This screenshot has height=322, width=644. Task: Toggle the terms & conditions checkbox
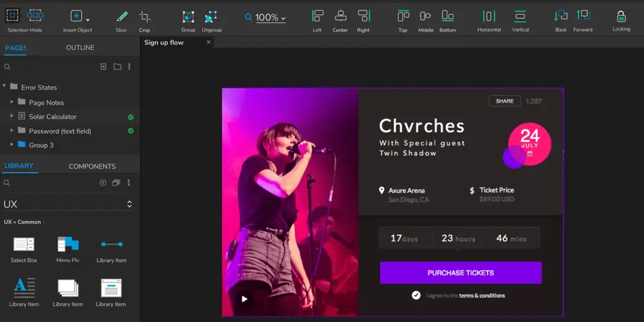tap(416, 296)
